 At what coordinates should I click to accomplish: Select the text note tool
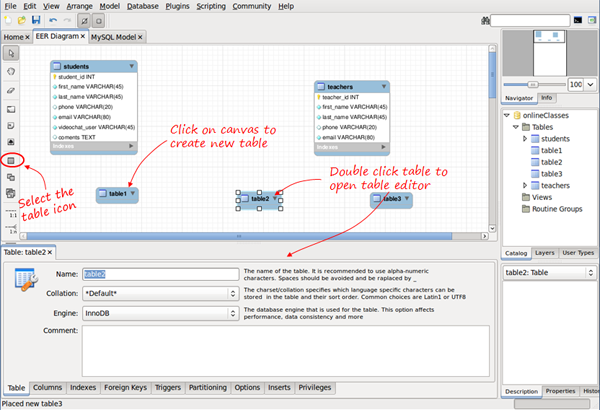(x=11, y=126)
